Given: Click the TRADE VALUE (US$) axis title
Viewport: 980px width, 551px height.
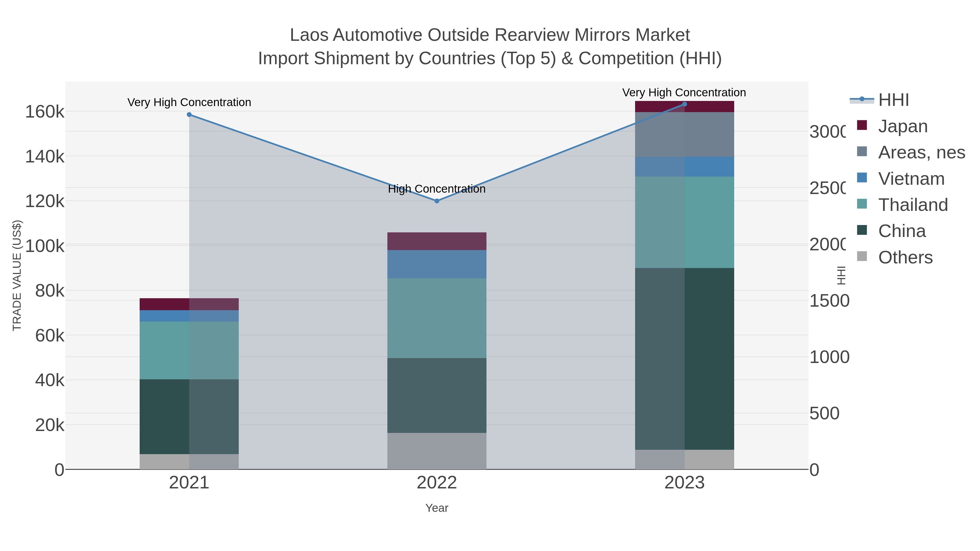Looking at the screenshot, I should pos(17,275).
